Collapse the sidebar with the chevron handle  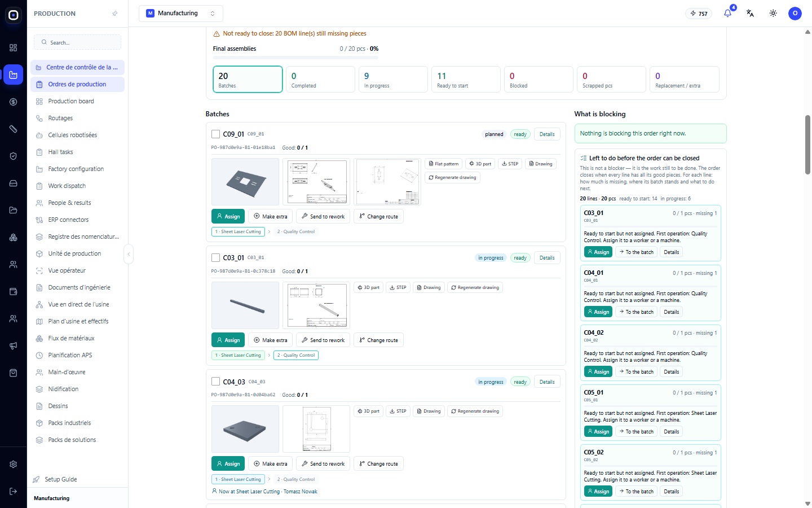pyautogui.click(x=129, y=254)
